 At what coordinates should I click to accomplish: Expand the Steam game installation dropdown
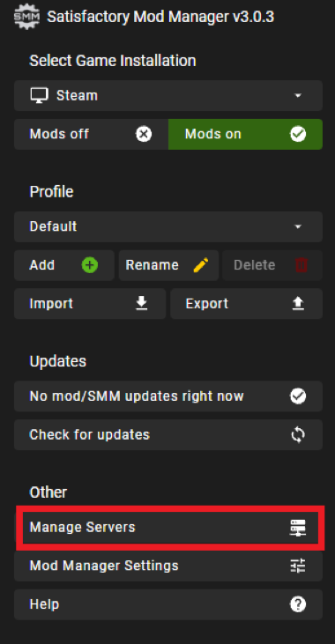[168, 96]
